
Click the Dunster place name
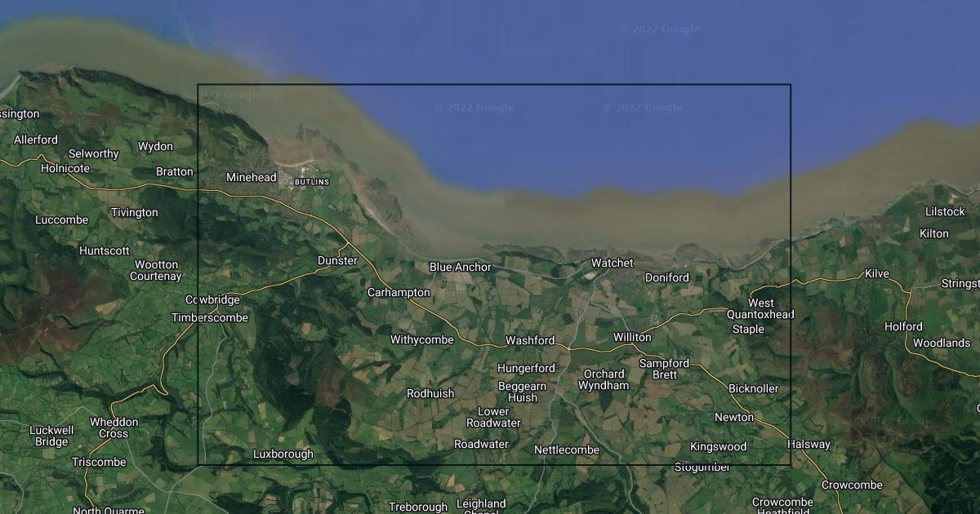337,260
